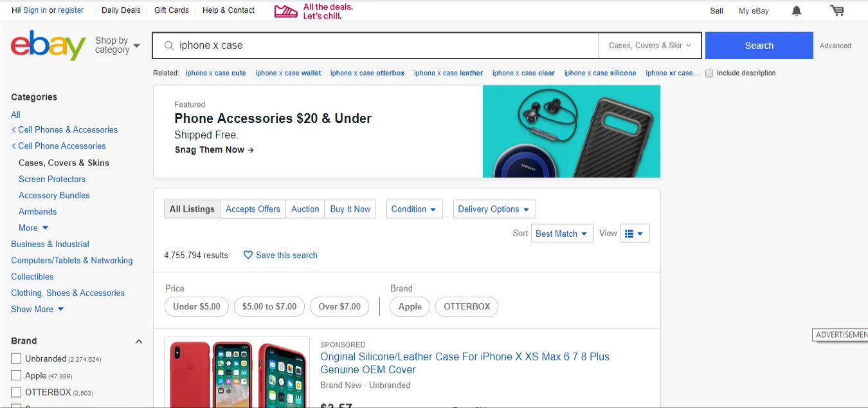The width and height of the screenshot is (868, 408).
Task: Click the red iPhone case product thumbnail
Action: (x=237, y=376)
